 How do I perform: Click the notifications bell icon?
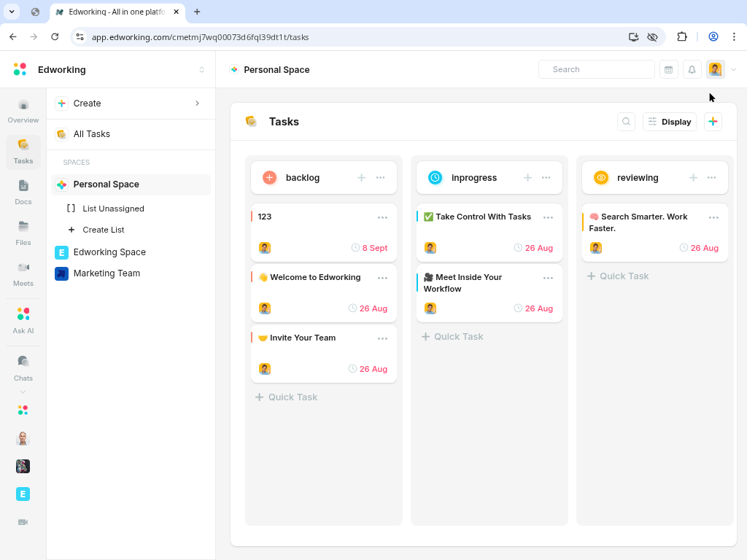pyautogui.click(x=692, y=69)
